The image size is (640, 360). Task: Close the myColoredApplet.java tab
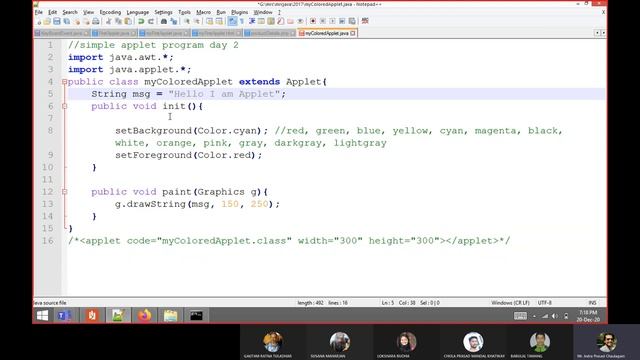click(353, 33)
